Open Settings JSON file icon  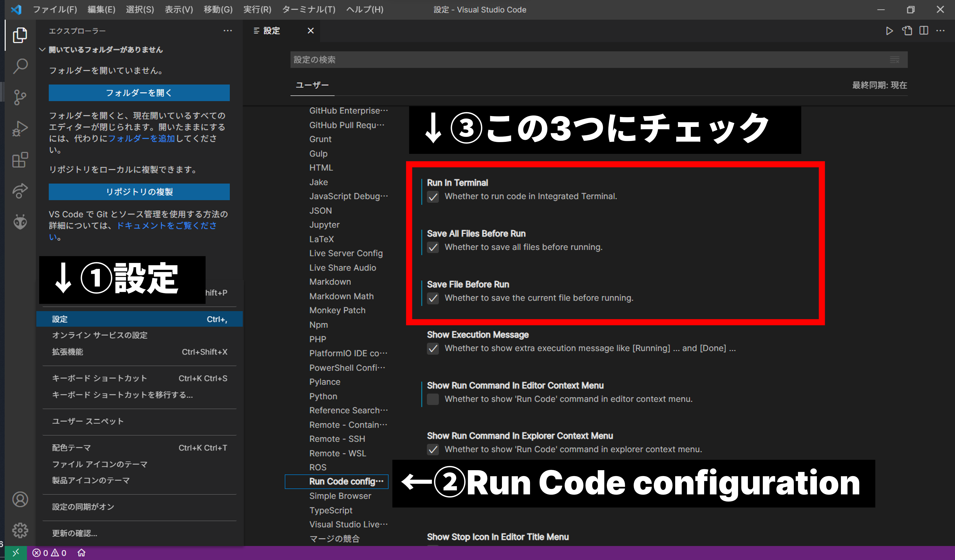tap(907, 31)
